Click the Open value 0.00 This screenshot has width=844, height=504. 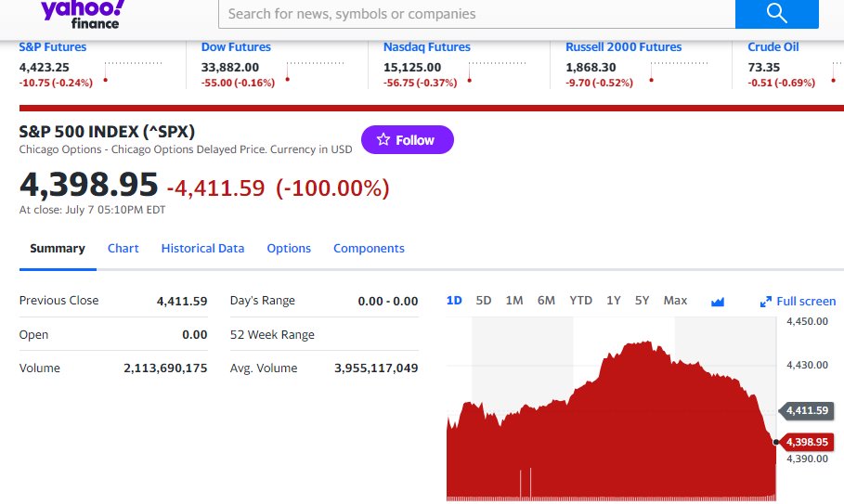194,334
